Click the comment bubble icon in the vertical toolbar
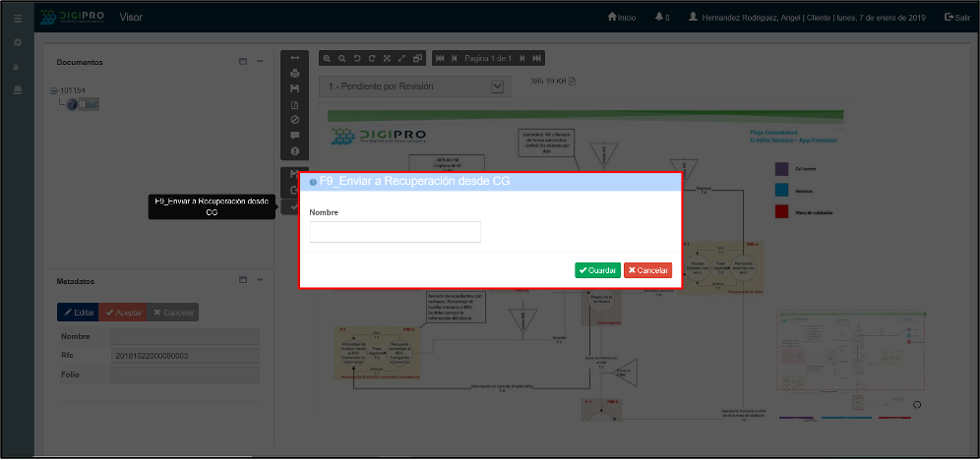This screenshot has width=980, height=460. (x=294, y=136)
